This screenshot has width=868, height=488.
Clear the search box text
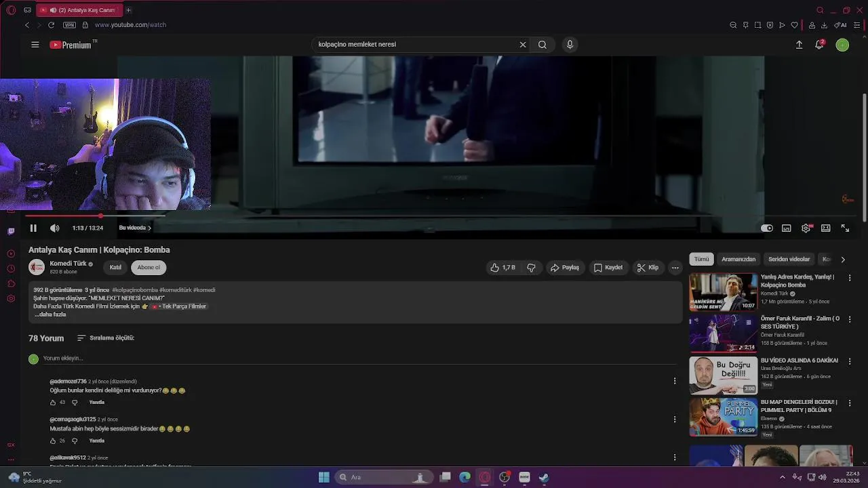coord(523,45)
